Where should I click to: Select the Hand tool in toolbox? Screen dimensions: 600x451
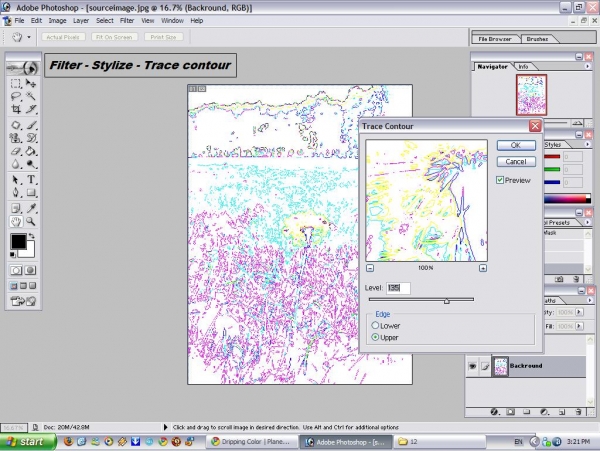16,221
